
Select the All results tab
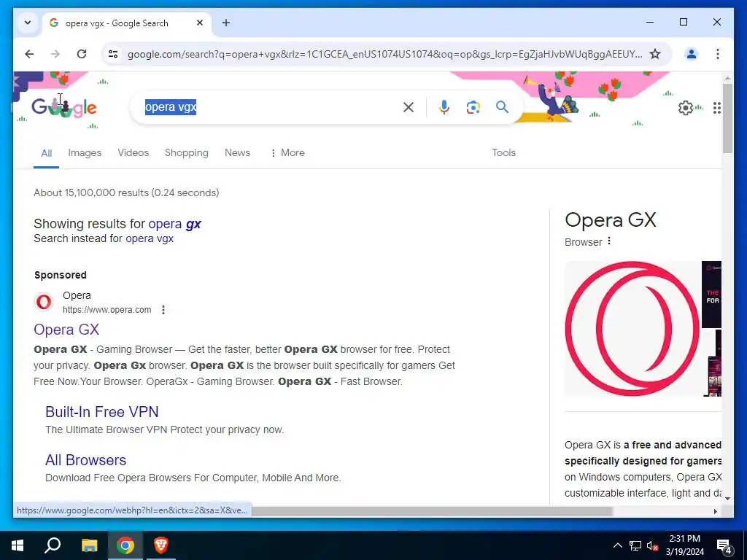coord(46,153)
